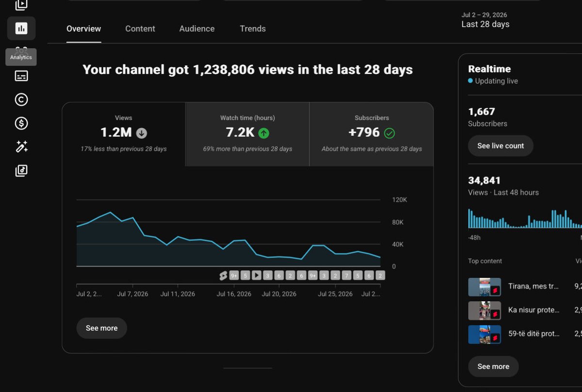This screenshot has height=392, width=582.
Task: Click the title text 59-të ditë prot...
Action: tap(533, 333)
